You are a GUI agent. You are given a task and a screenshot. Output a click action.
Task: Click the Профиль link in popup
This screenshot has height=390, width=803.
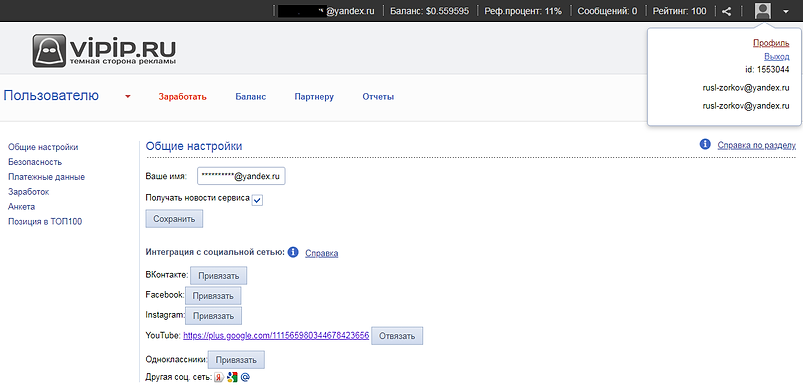(x=771, y=44)
